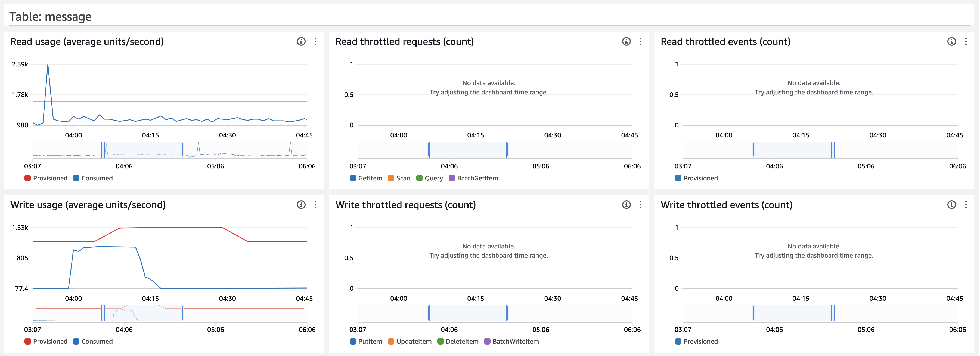Viewport: 980px width, 356px height.
Task: Click the read usage peak spike on chart
Action: tap(48, 66)
